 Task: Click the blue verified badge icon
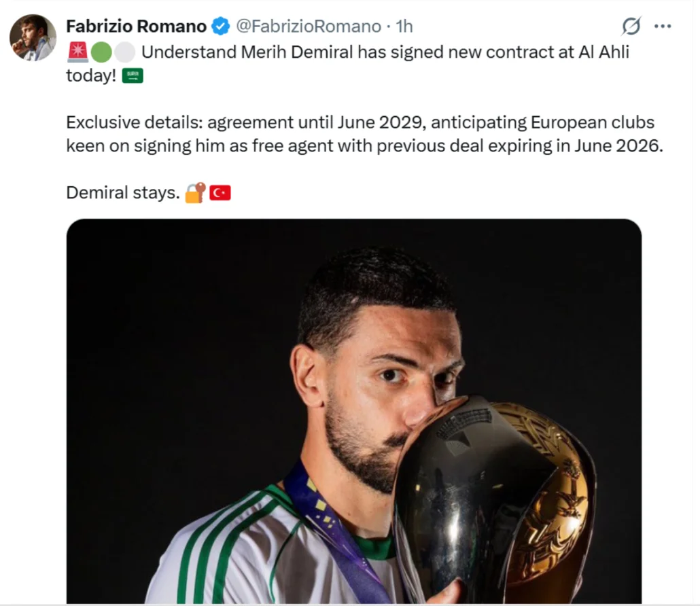(x=220, y=26)
